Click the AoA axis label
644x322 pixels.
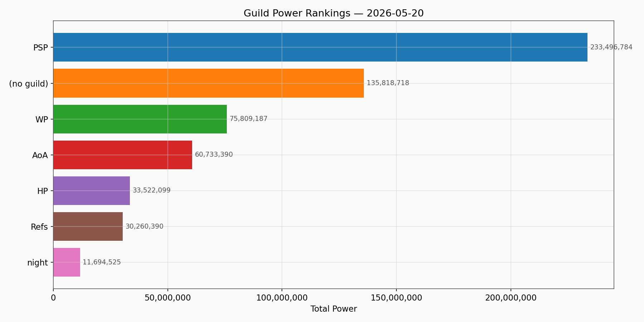point(40,155)
